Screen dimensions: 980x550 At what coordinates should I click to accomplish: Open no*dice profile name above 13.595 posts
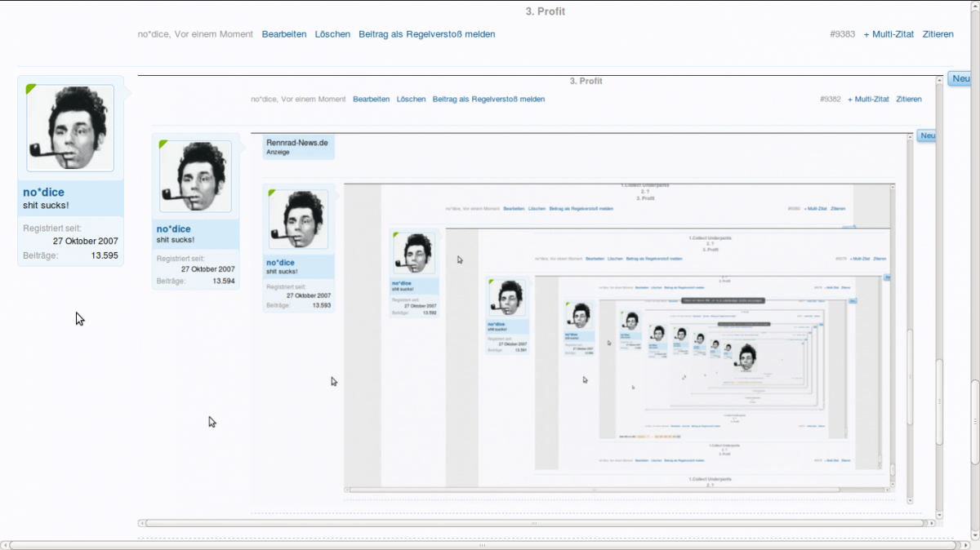tap(43, 193)
